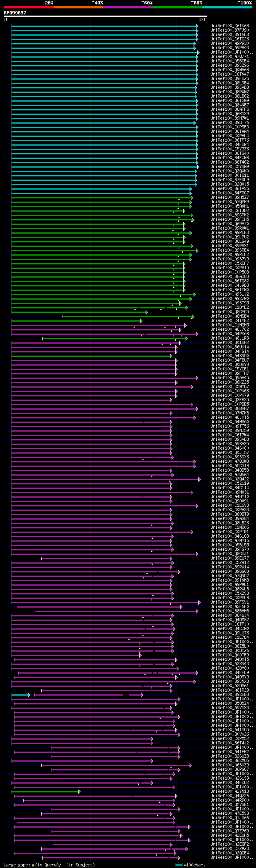Select the UniRef100_Q8RWW7 label
Image resolution: width=256 pixels, height=868 pixels.
[230, 92]
